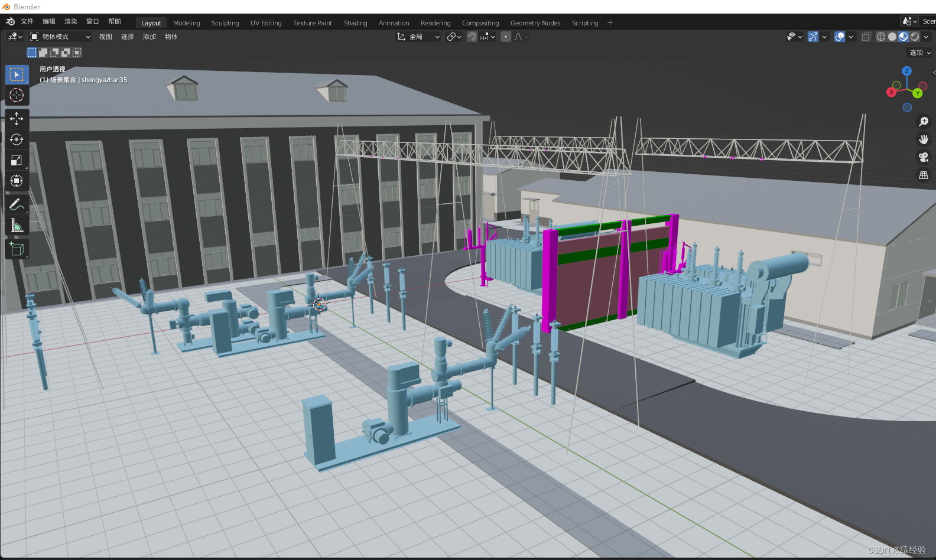Open object visibility and selectability dropdown

tap(795, 37)
